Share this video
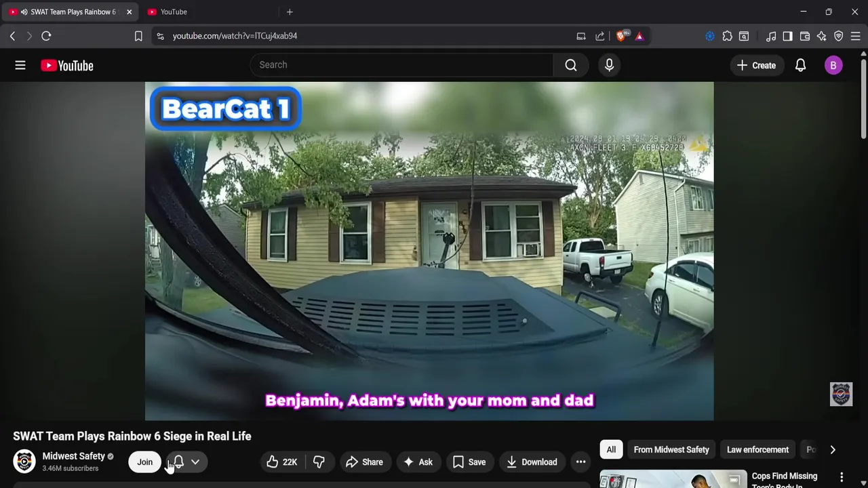 [x=365, y=462]
